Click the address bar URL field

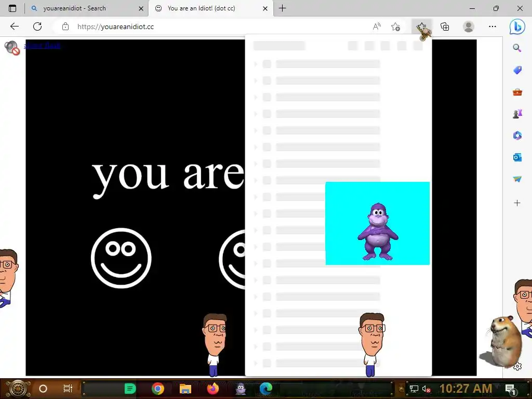(x=217, y=26)
